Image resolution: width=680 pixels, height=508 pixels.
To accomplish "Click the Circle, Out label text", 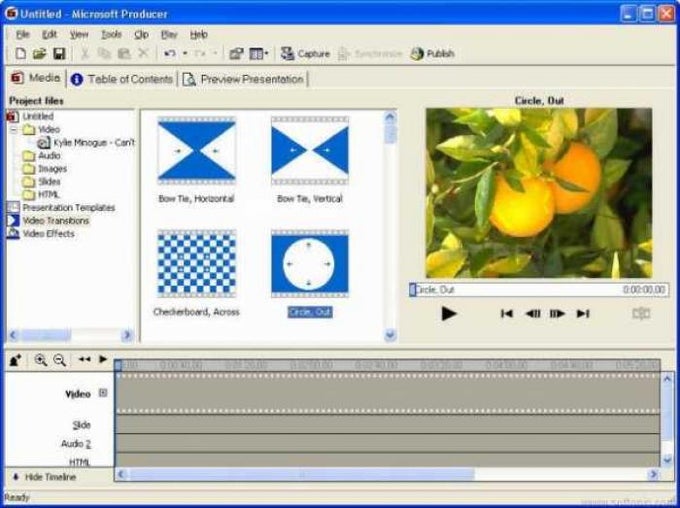I will point(310,312).
